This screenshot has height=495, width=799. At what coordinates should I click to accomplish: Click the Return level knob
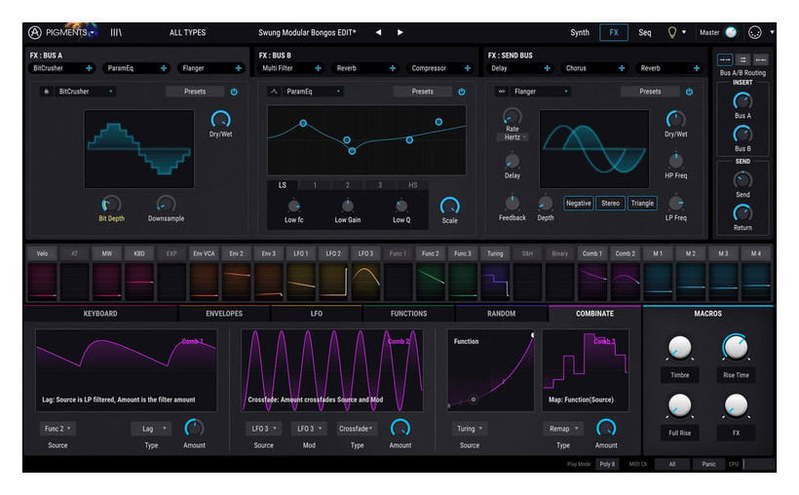[x=742, y=213]
